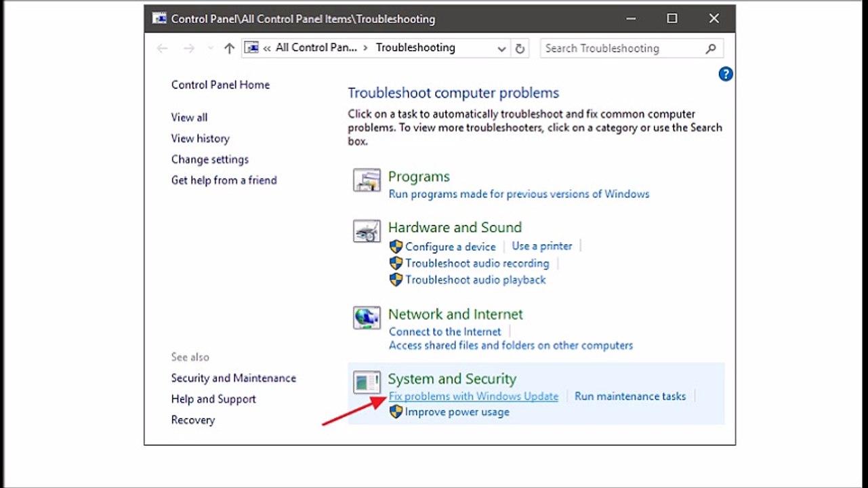Open the Network and Internet heading
Image resolution: width=868 pixels, height=488 pixels.
coord(455,314)
